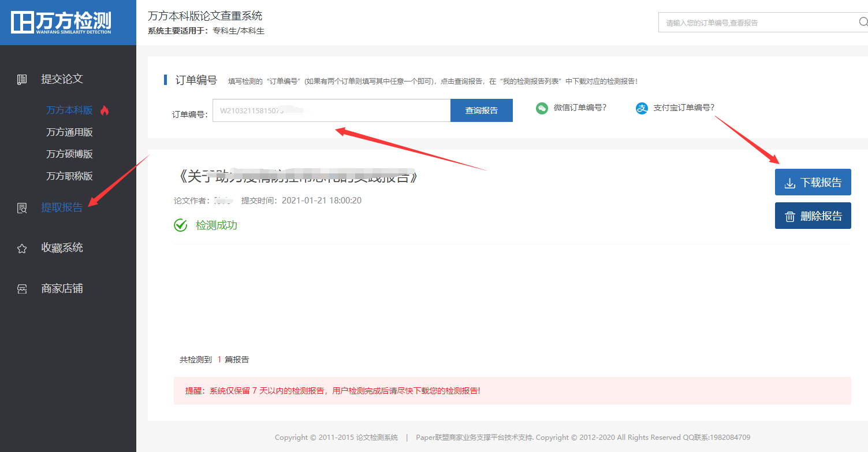Click the shop icon beside 商家店铺
This screenshot has width=868, height=452.
coord(22,289)
